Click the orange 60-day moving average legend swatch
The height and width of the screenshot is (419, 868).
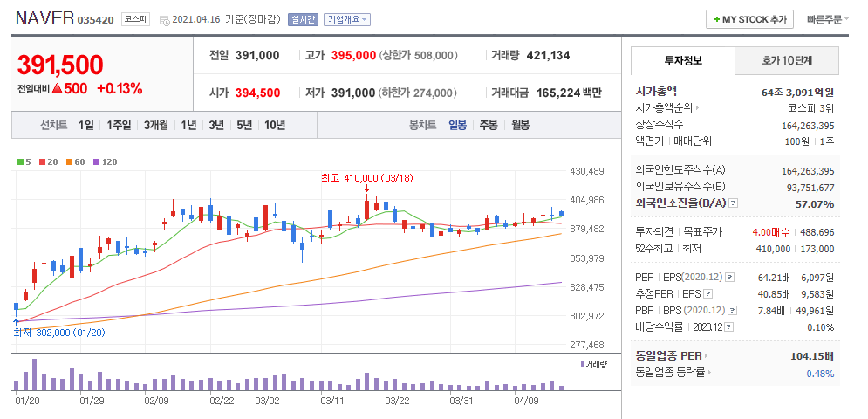(x=69, y=162)
